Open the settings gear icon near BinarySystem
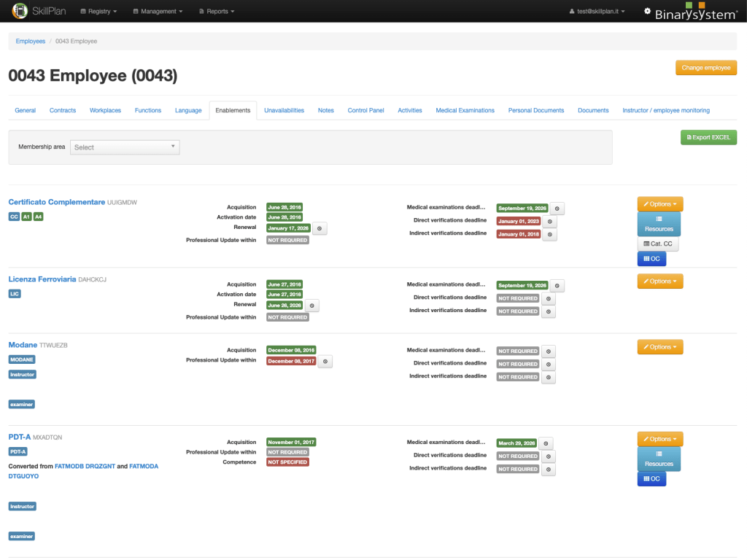The width and height of the screenshot is (747, 560). tap(647, 11)
